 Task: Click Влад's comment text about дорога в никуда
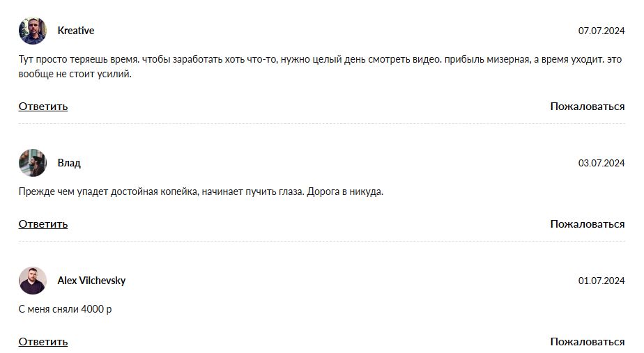pos(201,191)
